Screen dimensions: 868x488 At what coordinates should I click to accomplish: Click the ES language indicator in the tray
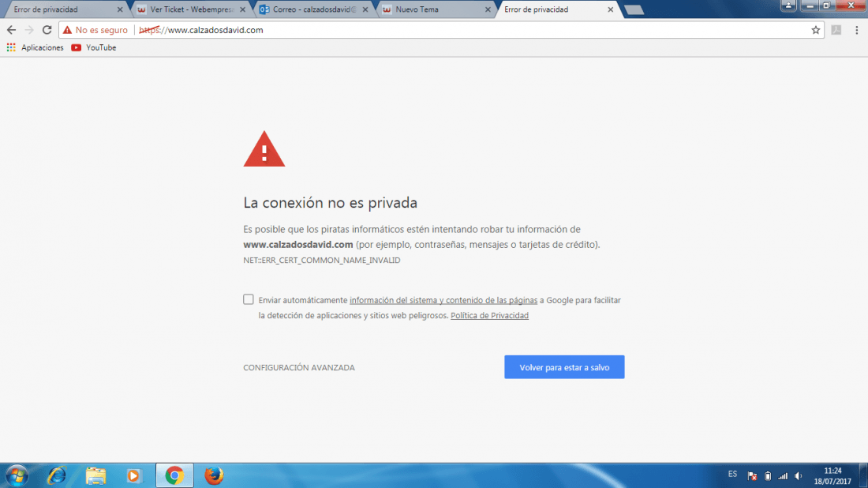(732, 474)
